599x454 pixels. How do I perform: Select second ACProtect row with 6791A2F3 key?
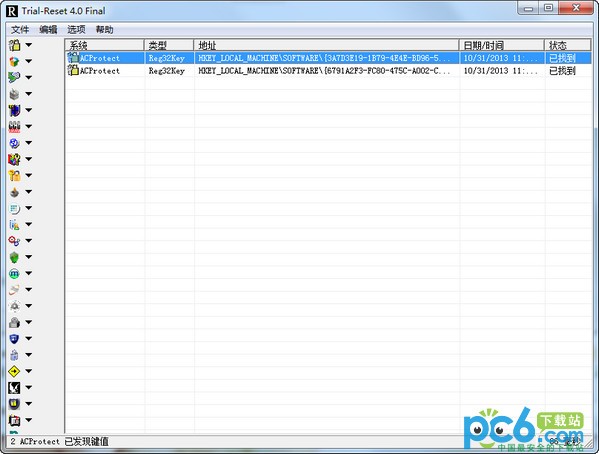pyautogui.click(x=328, y=71)
